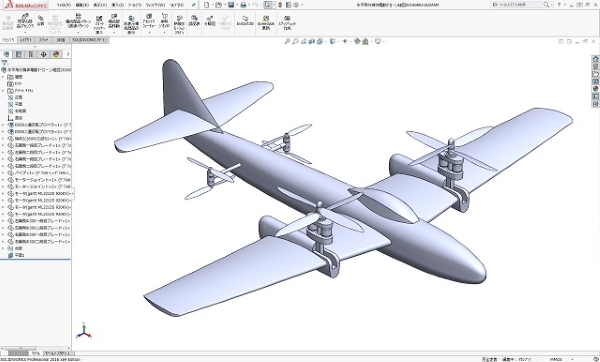
Task: Open the SOLIDWORKS Resources home task pane icon
Action: [x=595, y=59]
